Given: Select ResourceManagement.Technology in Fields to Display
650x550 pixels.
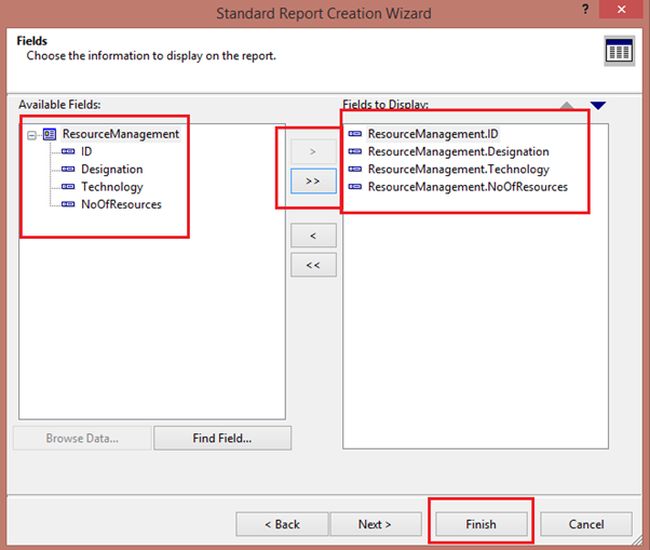Looking at the screenshot, I should [x=458, y=170].
